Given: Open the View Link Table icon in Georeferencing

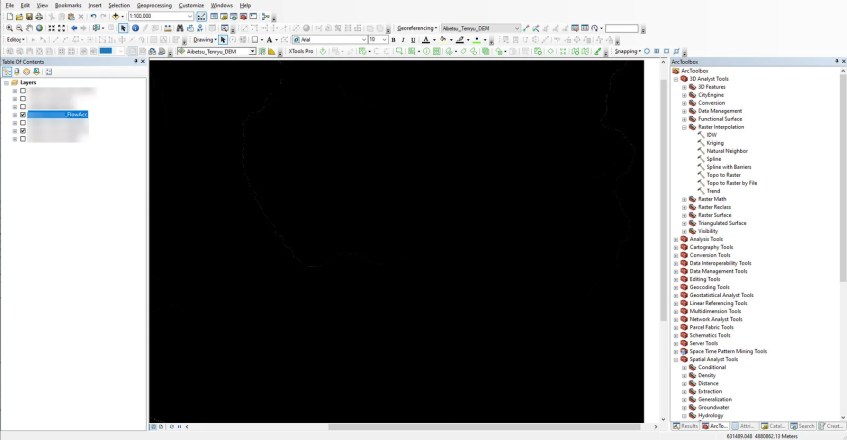Looking at the screenshot, I should tap(585, 28).
